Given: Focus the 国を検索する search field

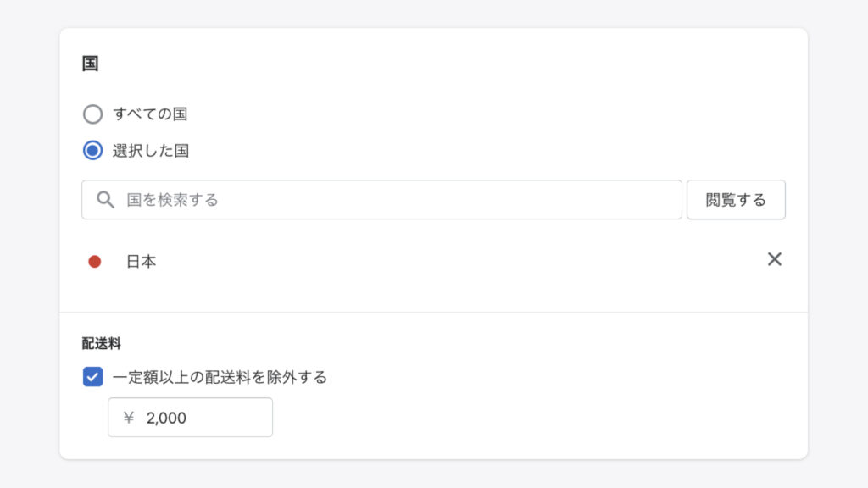Looking at the screenshot, I should click(381, 200).
